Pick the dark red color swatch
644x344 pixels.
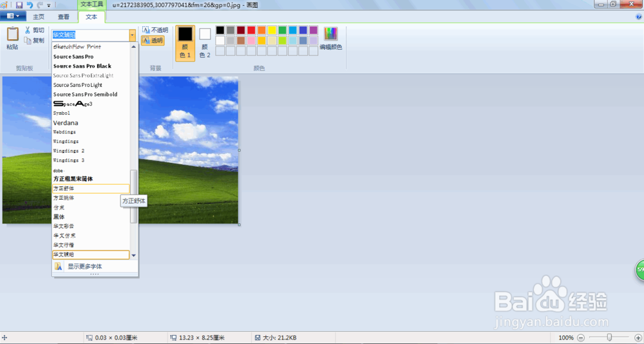(241, 30)
